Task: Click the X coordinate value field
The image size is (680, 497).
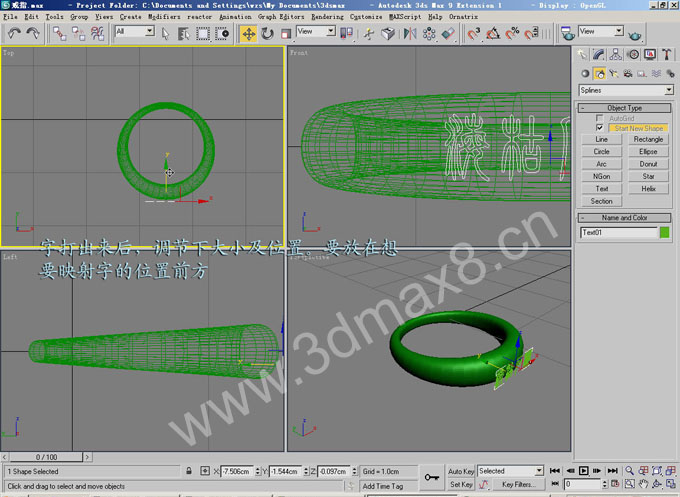Action: [236, 471]
